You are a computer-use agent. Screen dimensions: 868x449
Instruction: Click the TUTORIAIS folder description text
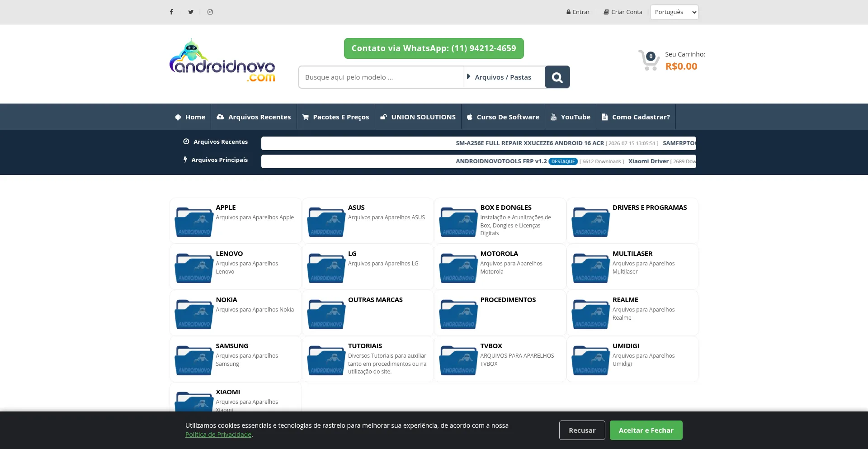(x=387, y=364)
